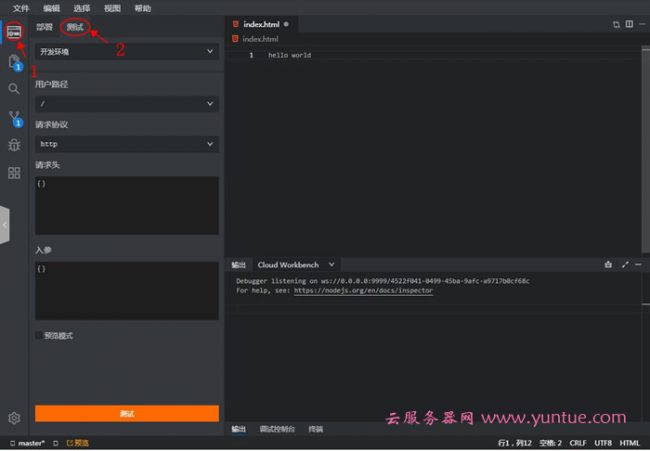Open the extensions grid icon
650x451 pixels.
[x=14, y=173]
